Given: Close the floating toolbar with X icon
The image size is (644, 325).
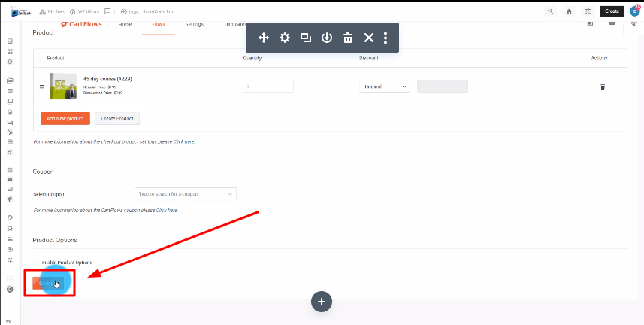Looking at the screenshot, I should (x=369, y=38).
